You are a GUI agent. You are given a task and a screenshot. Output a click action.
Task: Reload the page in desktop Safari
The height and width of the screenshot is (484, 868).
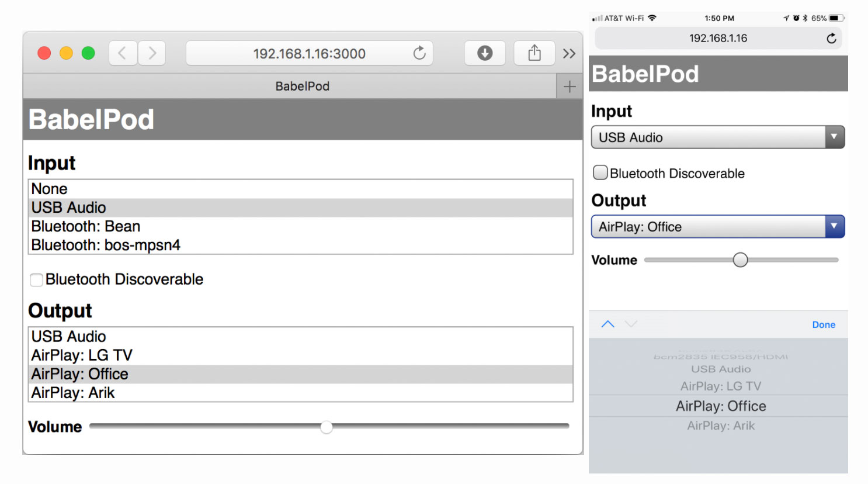coord(419,53)
